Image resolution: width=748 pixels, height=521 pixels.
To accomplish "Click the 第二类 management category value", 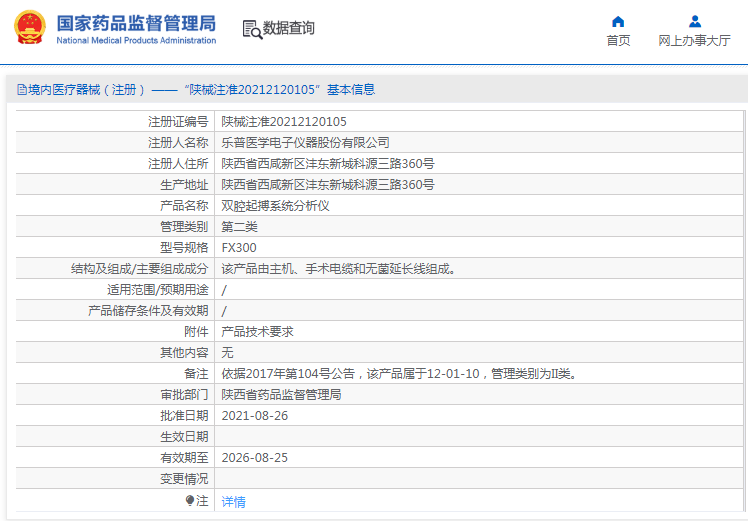I will 239,227.
